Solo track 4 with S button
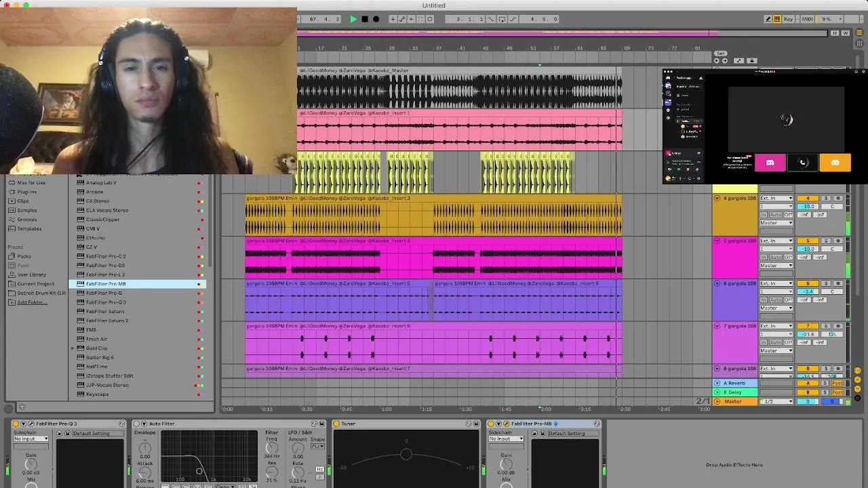This screenshot has width=868, height=488. pos(826,199)
